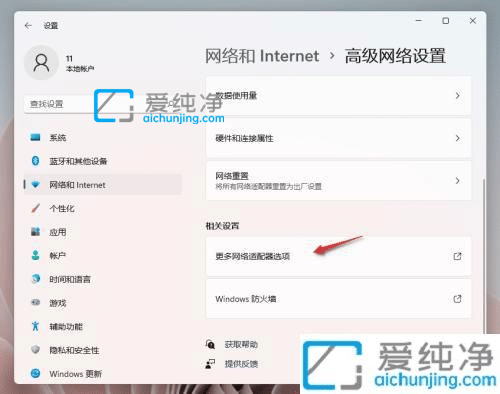Open 应用 label in sidebar

click(x=58, y=232)
